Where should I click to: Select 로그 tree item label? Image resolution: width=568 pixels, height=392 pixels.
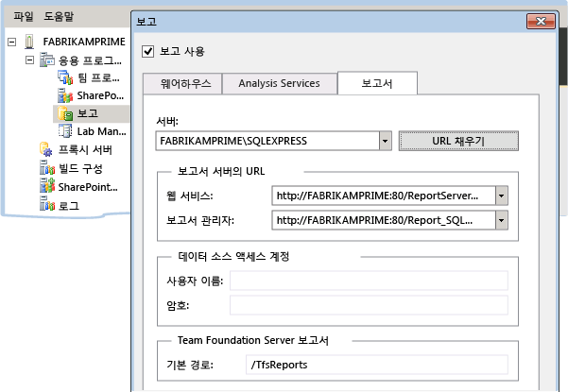click(x=68, y=205)
